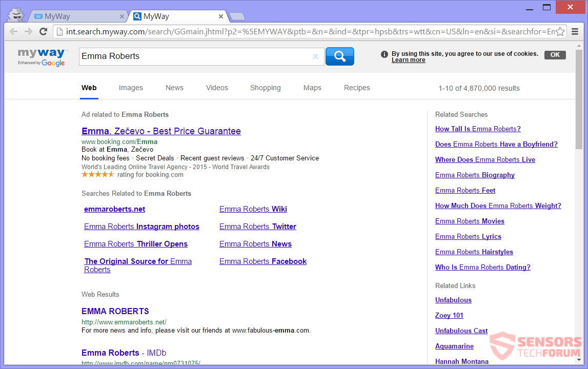Click How Much Does Emma Roberts Weight? link

click(x=498, y=206)
